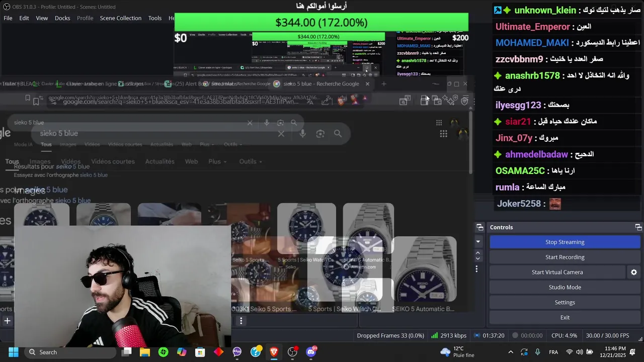
Task: Select the large Vidéos courtes search tab
Action: pos(113,161)
